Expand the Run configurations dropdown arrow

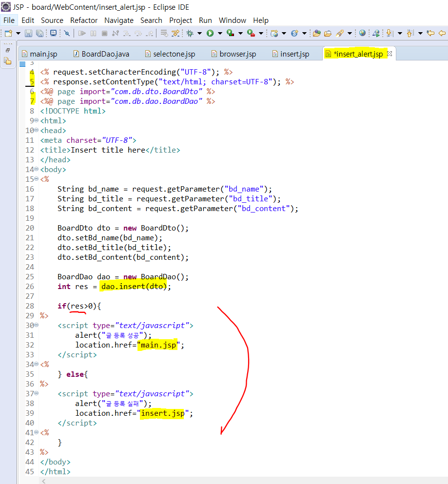click(220, 33)
